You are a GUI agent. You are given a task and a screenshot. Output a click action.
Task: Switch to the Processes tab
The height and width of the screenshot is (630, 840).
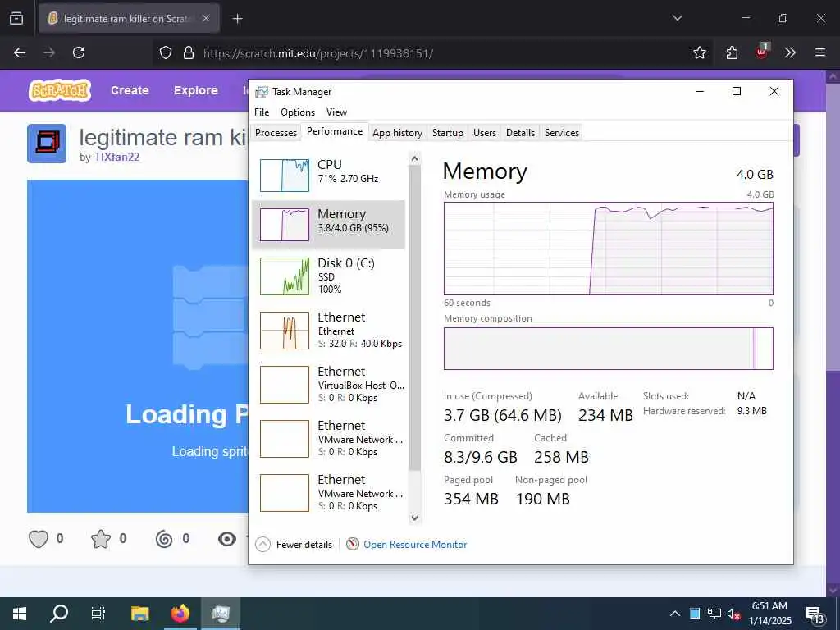(x=276, y=132)
